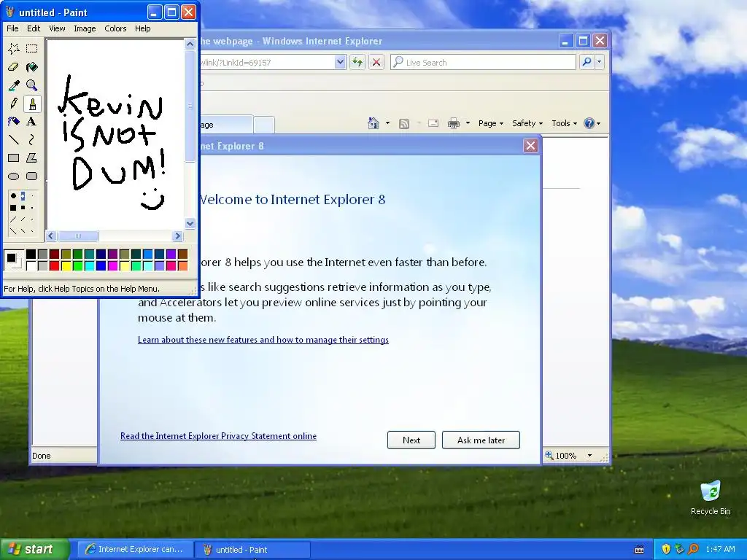The height and width of the screenshot is (560, 747).
Task: Select the bright red color swatch
Action: [54, 265]
